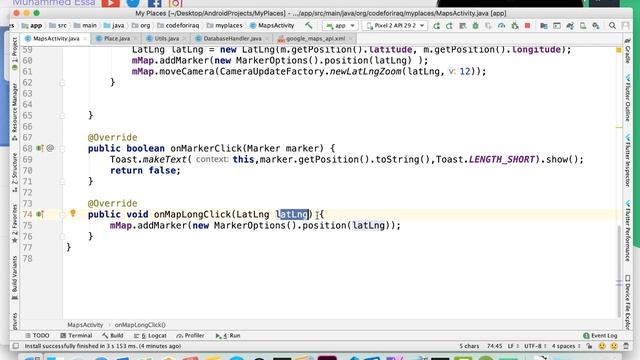Open the Gradle side panel
The width and height of the screenshot is (640, 360).
[627, 51]
